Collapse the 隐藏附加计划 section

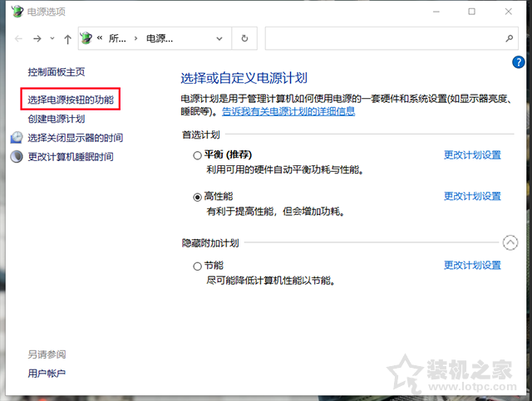(510, 242)
